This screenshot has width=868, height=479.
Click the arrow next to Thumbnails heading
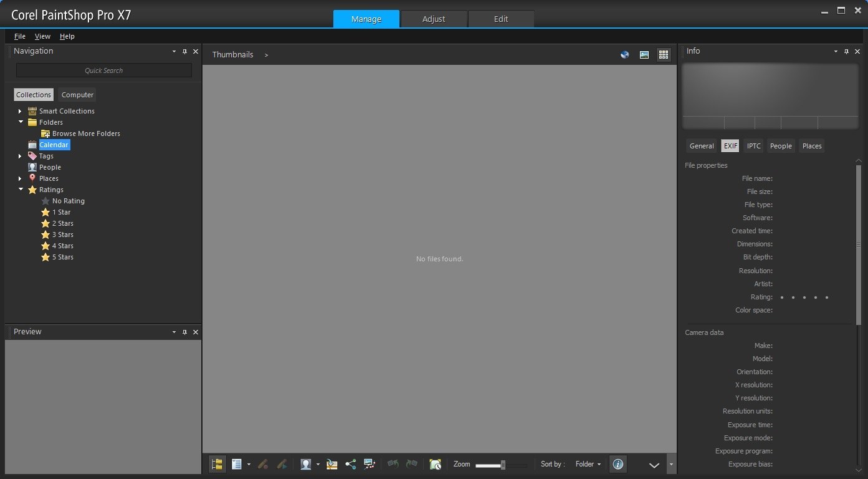pyautogui.click(x=267, y=55)
